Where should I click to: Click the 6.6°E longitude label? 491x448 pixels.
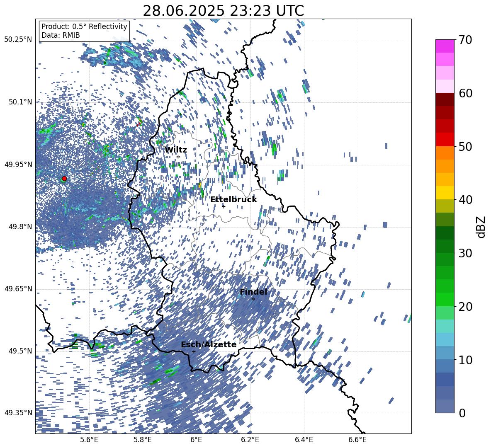click(357, 440)
